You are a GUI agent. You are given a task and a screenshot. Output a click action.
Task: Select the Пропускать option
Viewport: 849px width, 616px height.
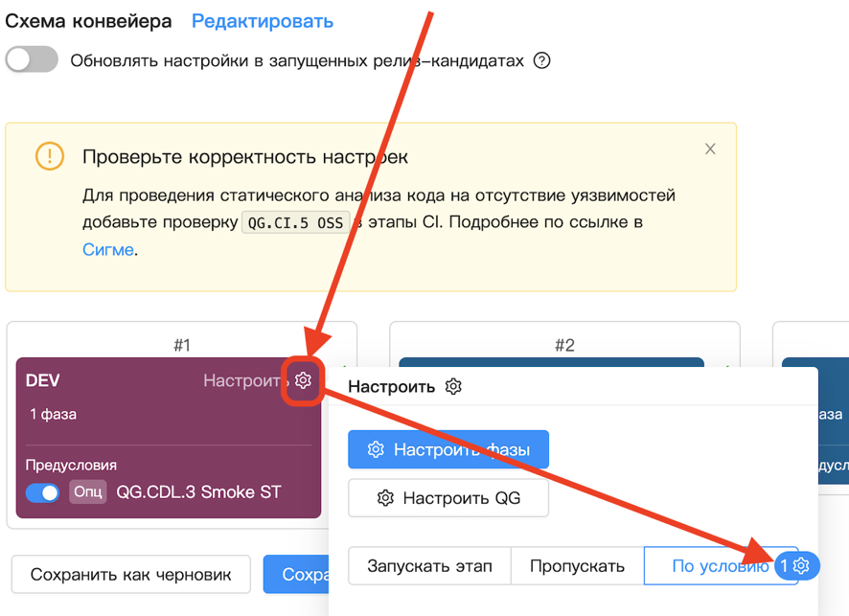pos(577,566)
